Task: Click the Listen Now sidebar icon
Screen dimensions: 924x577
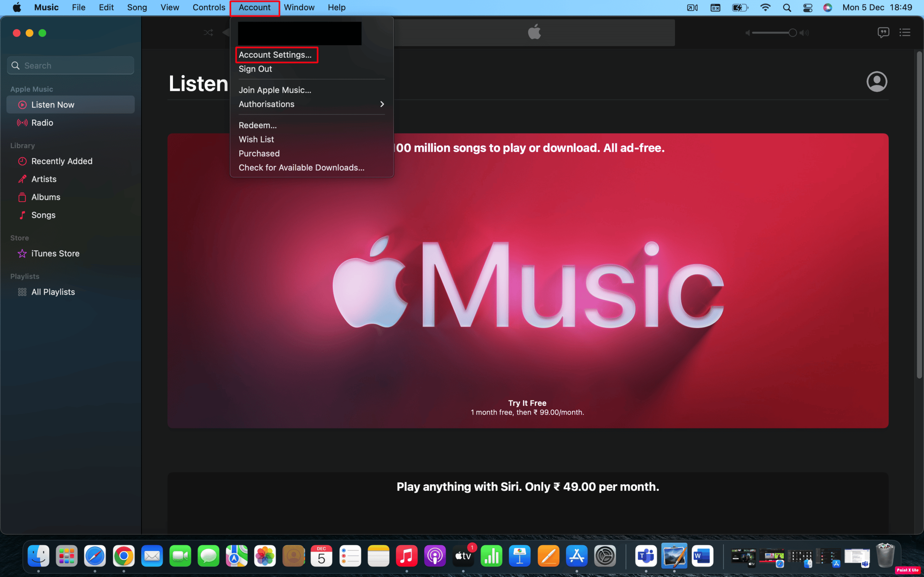Action: [22, 104]
